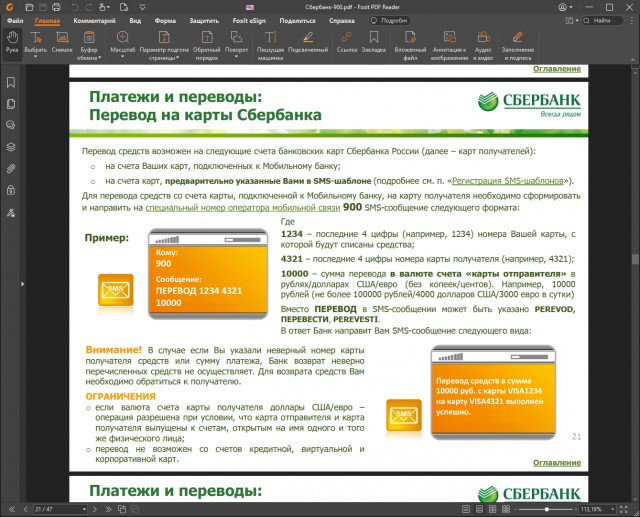The width and height of the screenshot is (640, 517).
Task: Add a Link (Ссылка) with the link tool
Action: 347,42
